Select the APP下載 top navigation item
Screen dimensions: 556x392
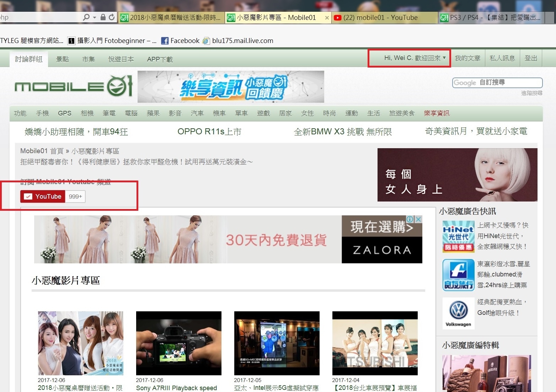(160, 59)
